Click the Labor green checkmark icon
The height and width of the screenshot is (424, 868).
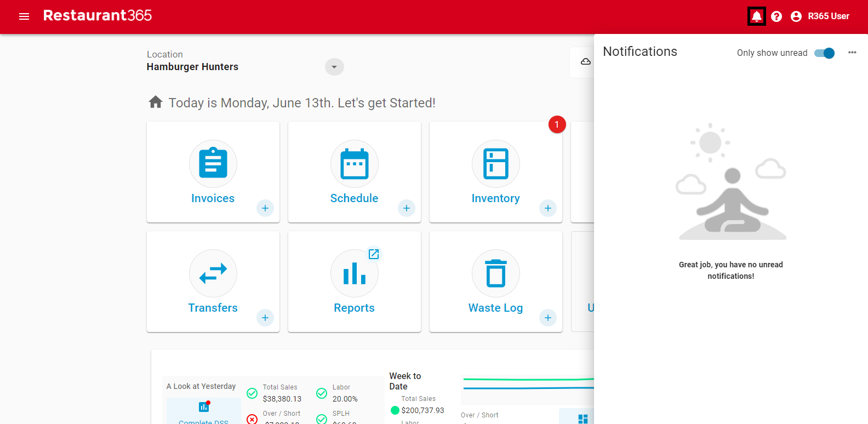[x=322, y=393]
